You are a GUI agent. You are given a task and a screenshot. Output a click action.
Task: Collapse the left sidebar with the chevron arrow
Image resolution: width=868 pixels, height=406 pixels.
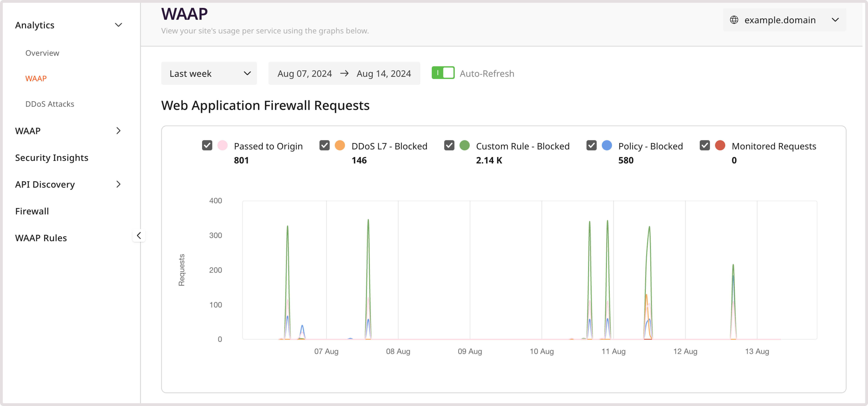pos(139,235)
